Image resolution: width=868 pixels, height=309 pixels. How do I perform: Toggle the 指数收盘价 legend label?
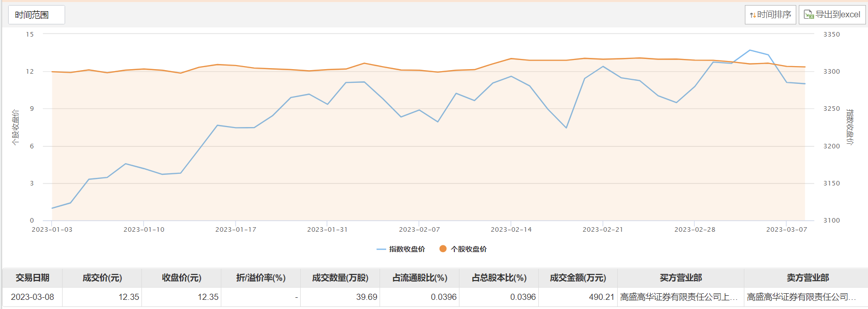point(407,249)
